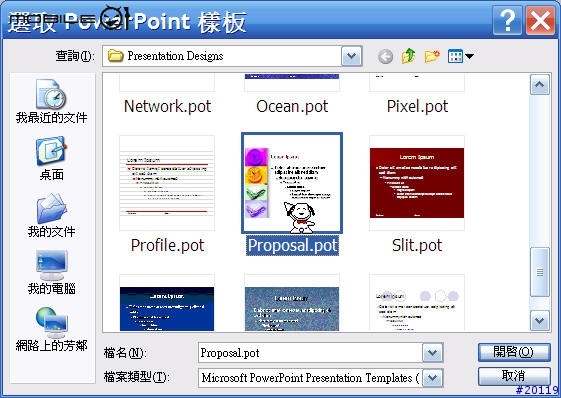
Task: Click the file list scroll up arrow
Action: click(540, 85)
